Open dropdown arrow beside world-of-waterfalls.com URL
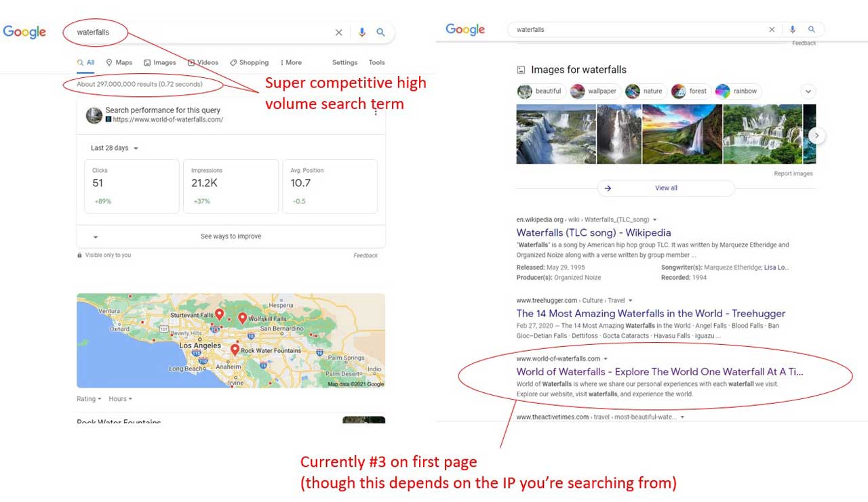The height and width of the screenshot is (502, 868). [x=606, y=359]
